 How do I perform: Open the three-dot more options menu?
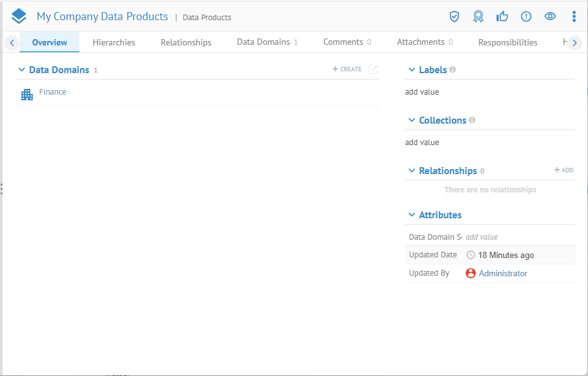(574, 16)
